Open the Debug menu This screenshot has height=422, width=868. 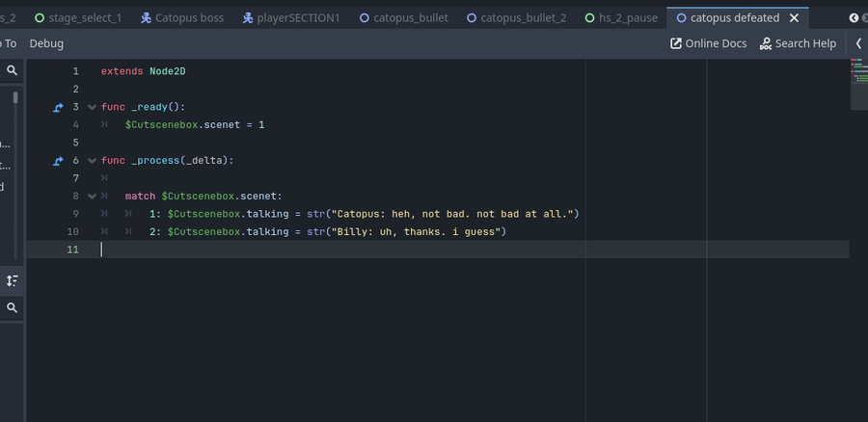pos(46,43)
